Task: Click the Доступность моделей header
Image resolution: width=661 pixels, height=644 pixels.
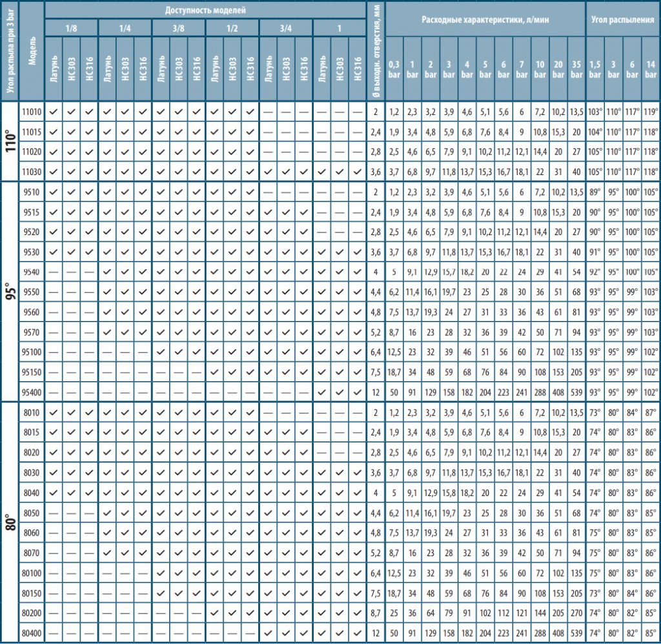Action: pos(205,10)
